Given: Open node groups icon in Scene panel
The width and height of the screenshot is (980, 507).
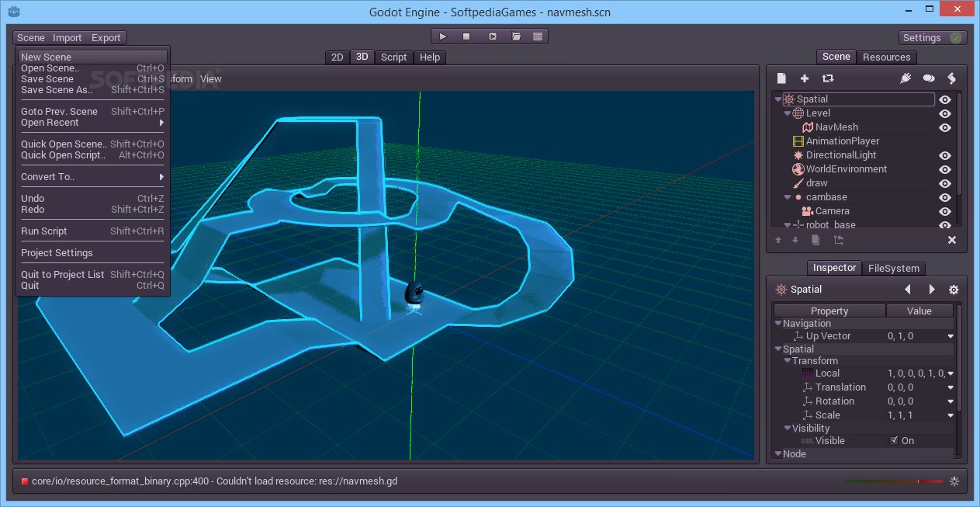Looking at the screenshot, I should pyautogui.click(x=928, y=78).
